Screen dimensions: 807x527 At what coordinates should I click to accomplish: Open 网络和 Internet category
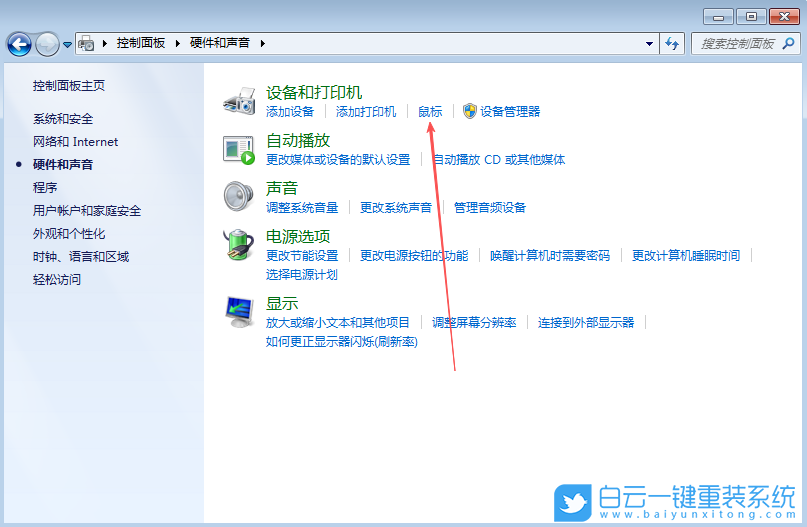click(75, 142)
